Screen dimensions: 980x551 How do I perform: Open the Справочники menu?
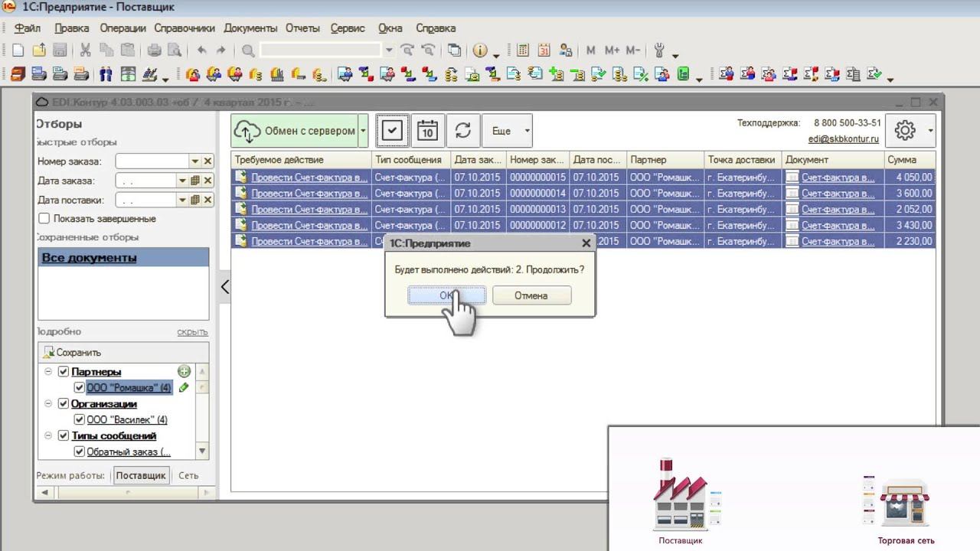click(x=185, y=28)
